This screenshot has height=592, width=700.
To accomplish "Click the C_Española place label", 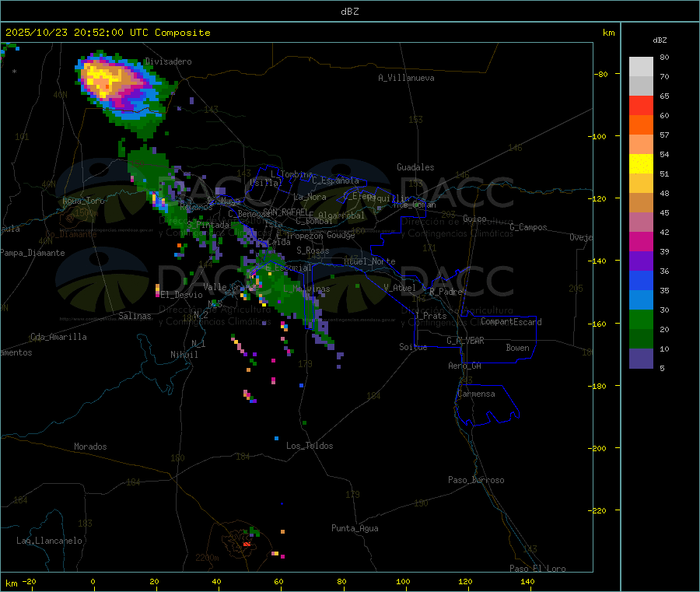I will (x=336, y=180).
